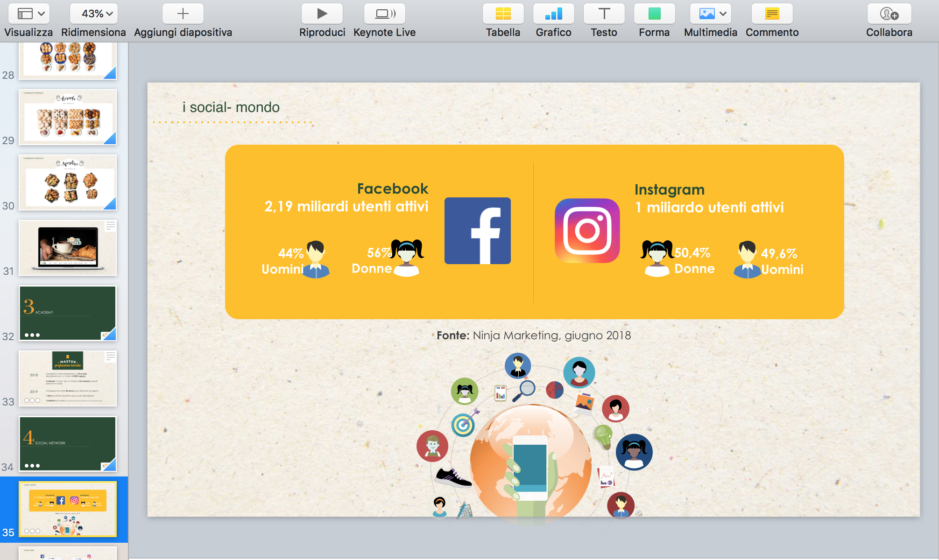Click the 'Instagram' heading text
The width and height of the screenshot is (939, 560).
pyautogui.click(x=670, y=190)
